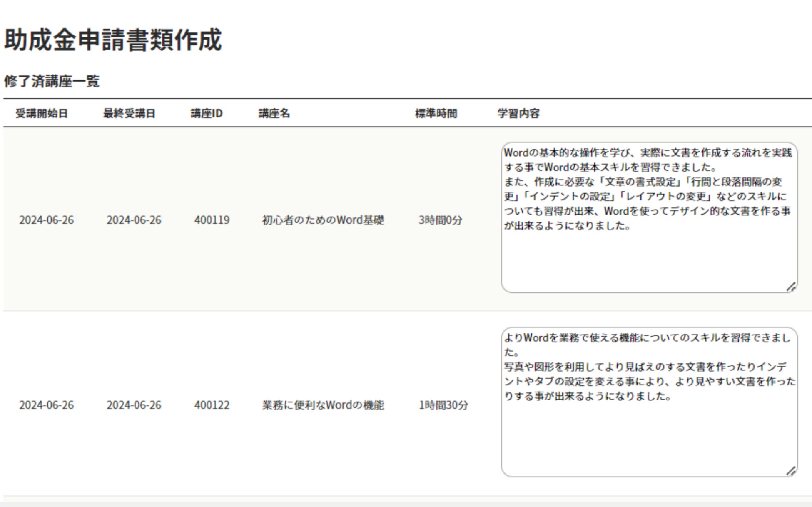Screen dimensions: 812x507
Task: Click the 1時間30分 standard time cell
Action: tap(443, 405)
